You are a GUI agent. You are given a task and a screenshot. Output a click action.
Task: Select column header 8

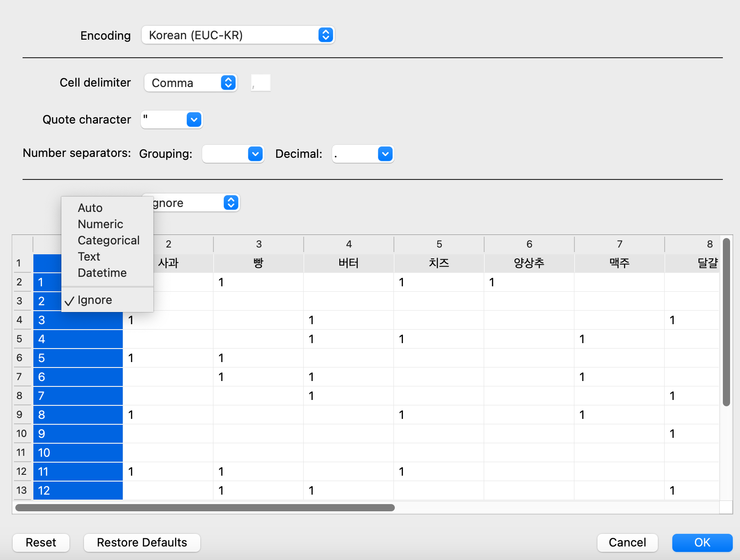[x=692, y=244]
